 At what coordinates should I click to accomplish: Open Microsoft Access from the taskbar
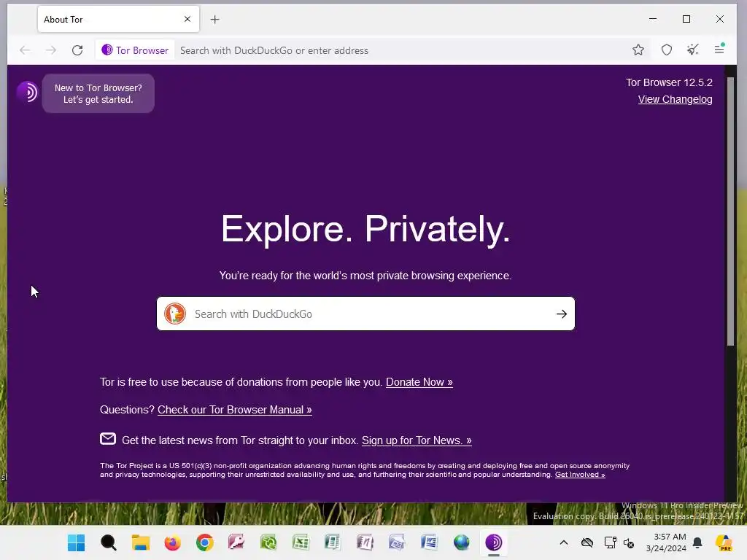[236, 542]
